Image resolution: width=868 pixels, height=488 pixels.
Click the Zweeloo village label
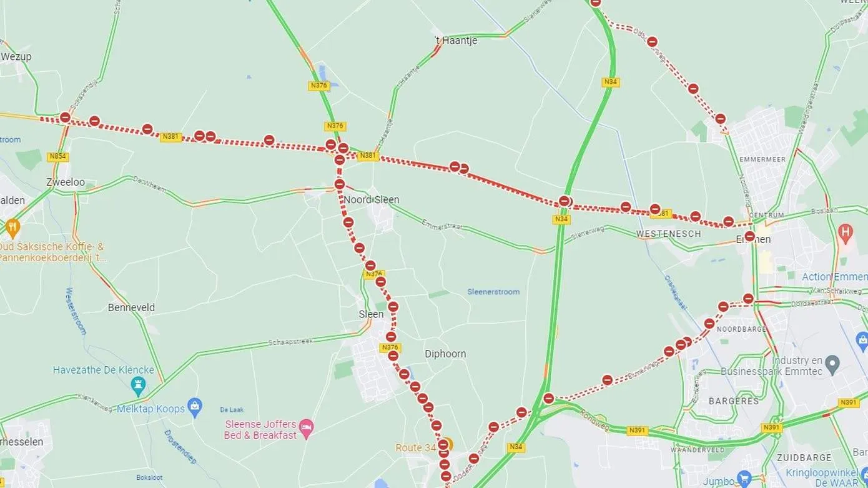tap(66, 182)
